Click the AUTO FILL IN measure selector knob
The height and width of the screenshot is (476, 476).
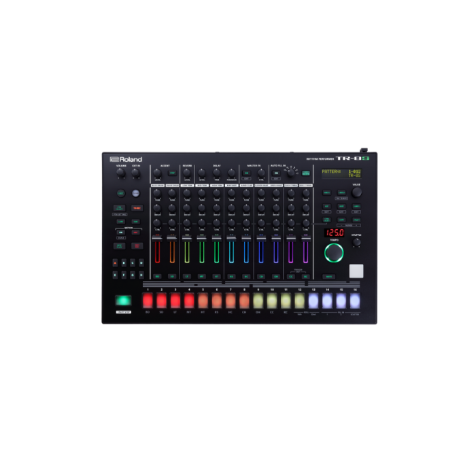pos(291,173)
